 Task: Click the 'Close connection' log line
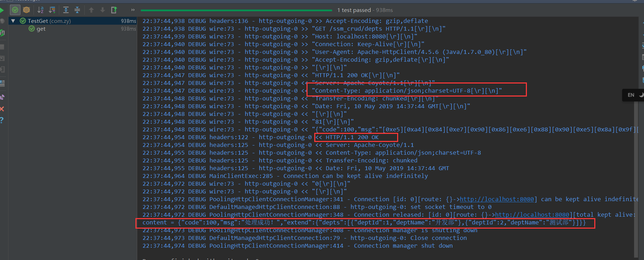pos(305,238)
